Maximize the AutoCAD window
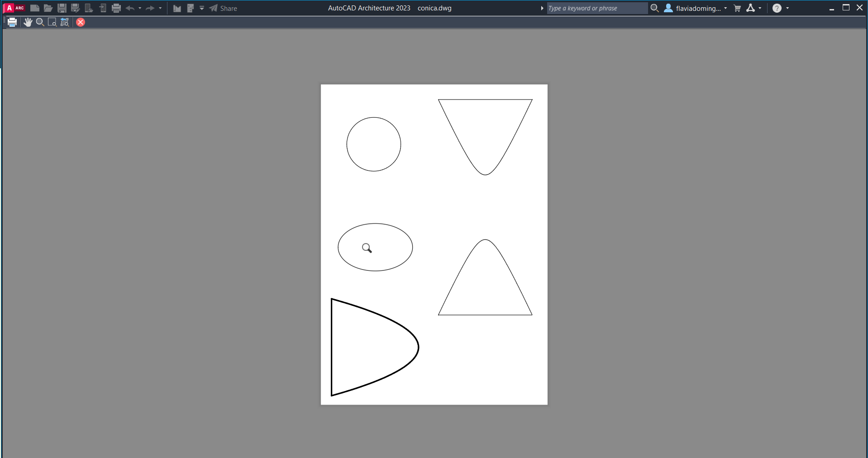Viewport: 868px width, 458px height. click(846, 8)
